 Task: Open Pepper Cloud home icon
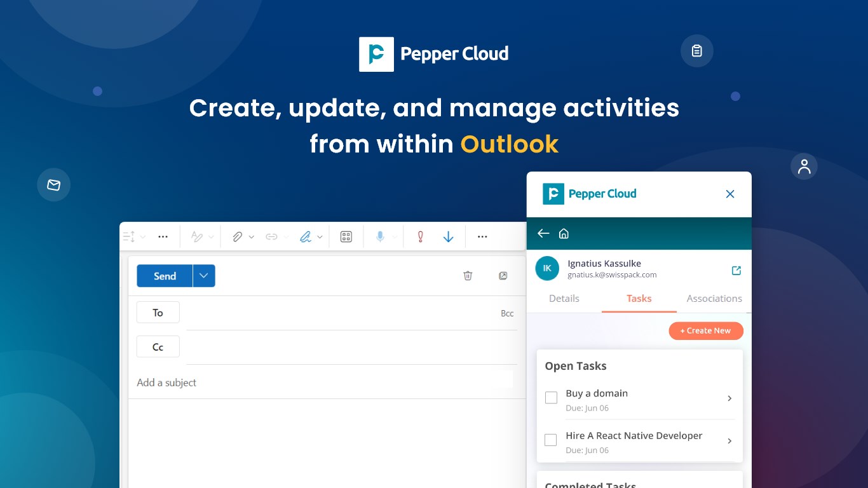pyautogui.click(x=564, y=234)
